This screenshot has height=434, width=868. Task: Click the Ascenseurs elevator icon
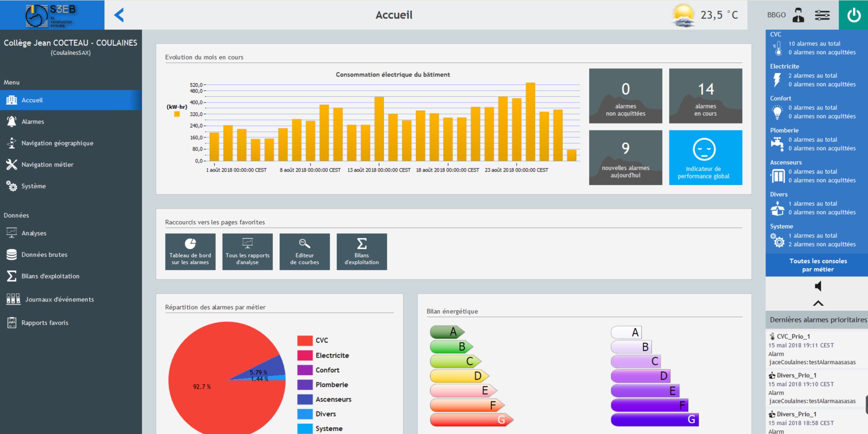(x=777, y=176)
